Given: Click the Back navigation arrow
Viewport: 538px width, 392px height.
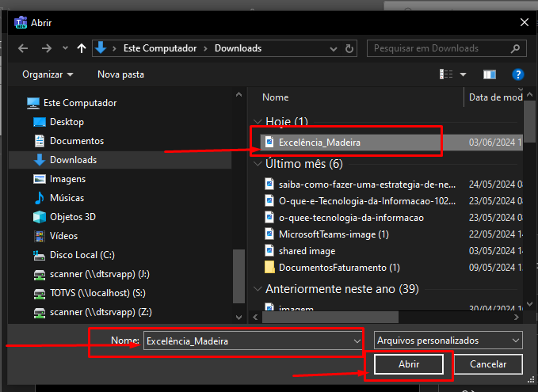Looking at the screenshot, I should [x=22, y=48].
